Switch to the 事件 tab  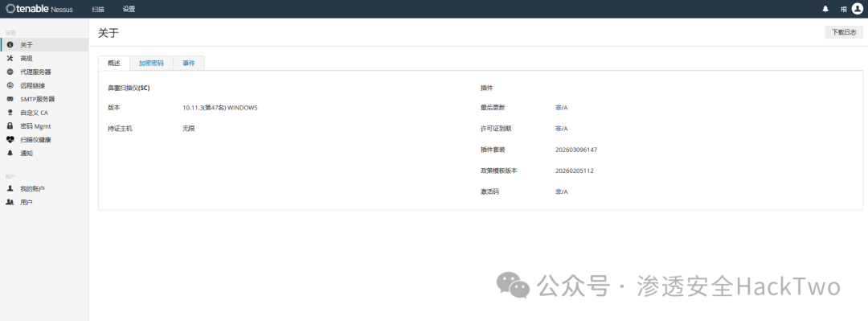pyautogui.click(x=189, y=64)
